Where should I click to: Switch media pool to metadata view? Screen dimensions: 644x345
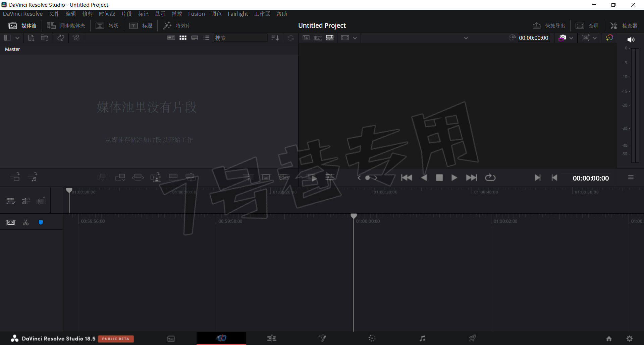click(171, 38)
